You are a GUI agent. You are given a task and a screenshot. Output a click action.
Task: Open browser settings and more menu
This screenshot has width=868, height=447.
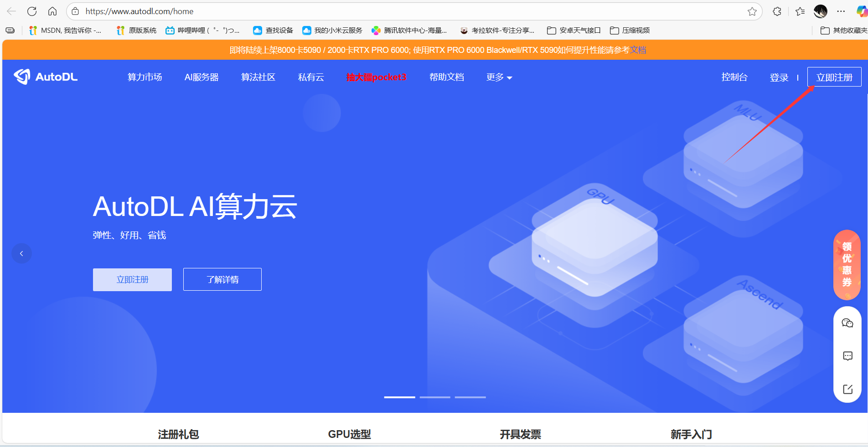pos(841,11)
